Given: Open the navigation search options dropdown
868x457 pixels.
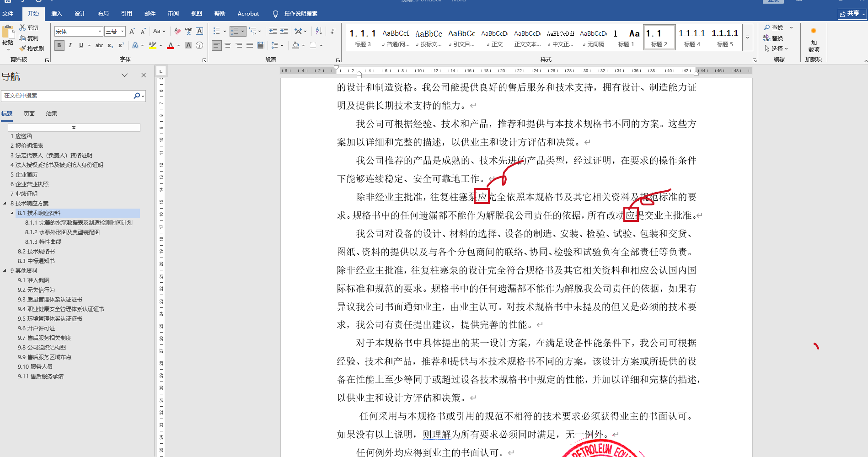Looking at the screenshot, I should [x=143, y=96].
